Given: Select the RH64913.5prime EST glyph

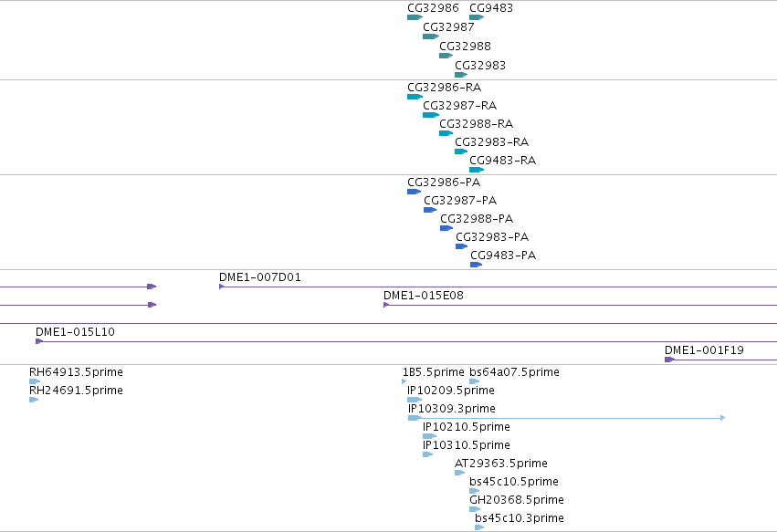Looking at the screenshot, I should pos(35,382).
